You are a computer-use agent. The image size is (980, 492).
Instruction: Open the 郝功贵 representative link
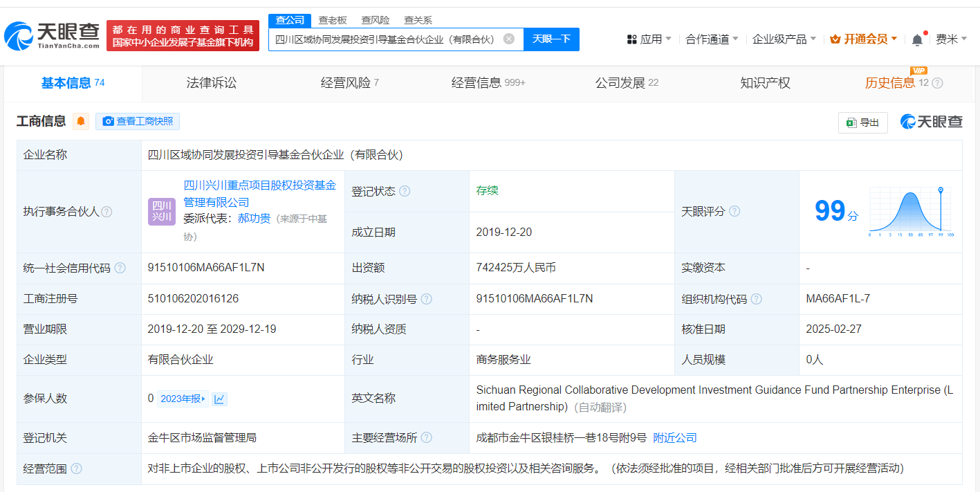254,219
